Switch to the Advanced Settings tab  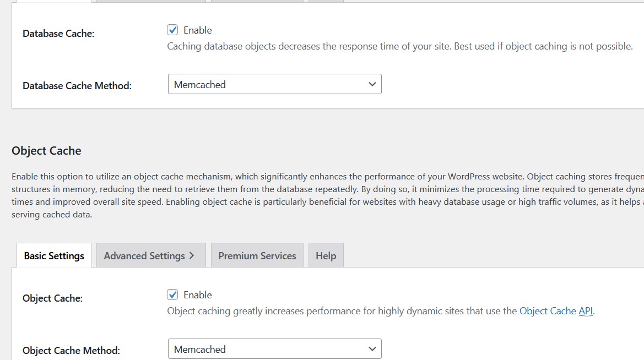(x=144, y=256)
